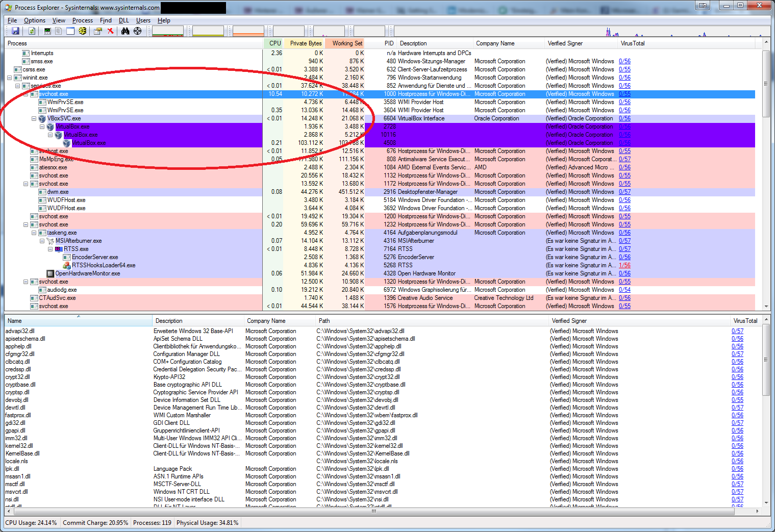The width and height of the screenshot is (775, 532).
Task: Click the DLL pane vertical scrollbar thumb
Action: [766, 360]
